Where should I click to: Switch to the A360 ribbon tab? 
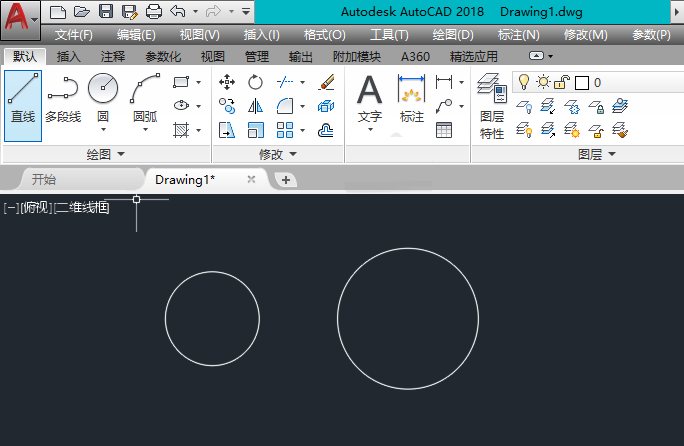click(x=415, y=57)
